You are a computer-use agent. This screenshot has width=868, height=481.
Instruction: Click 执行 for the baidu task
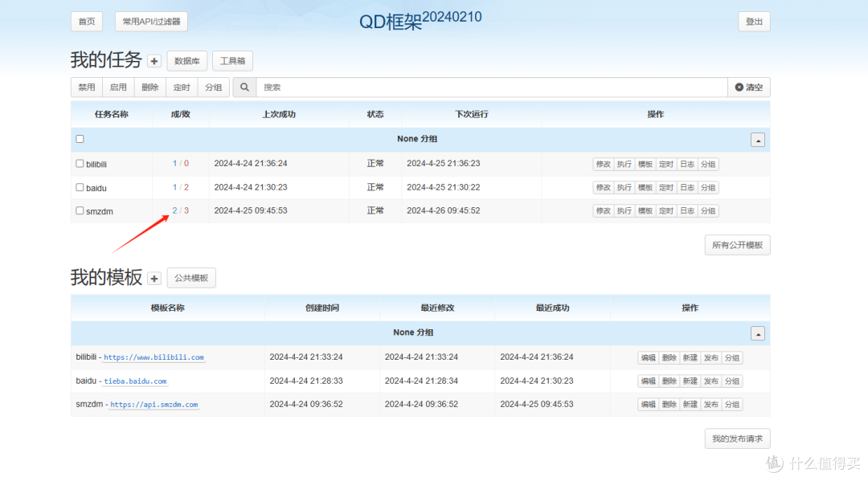click(624, 187)
